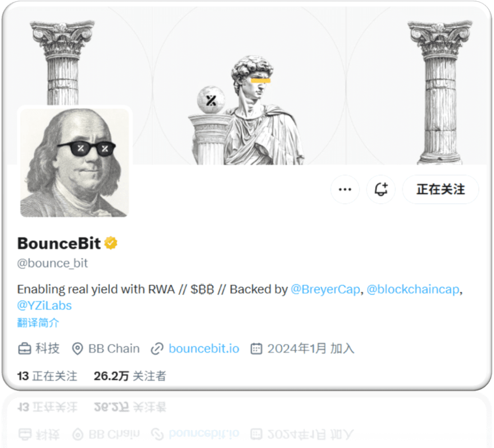The image size is (494, 448).
Task: Show the 26.2万 关注者 followers list
Action: click(130, 376)
